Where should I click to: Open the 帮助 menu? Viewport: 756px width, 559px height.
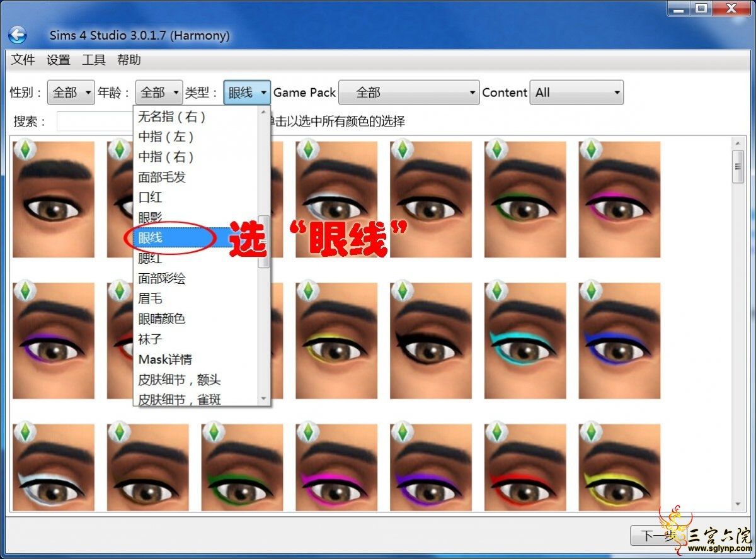point(129,60)
